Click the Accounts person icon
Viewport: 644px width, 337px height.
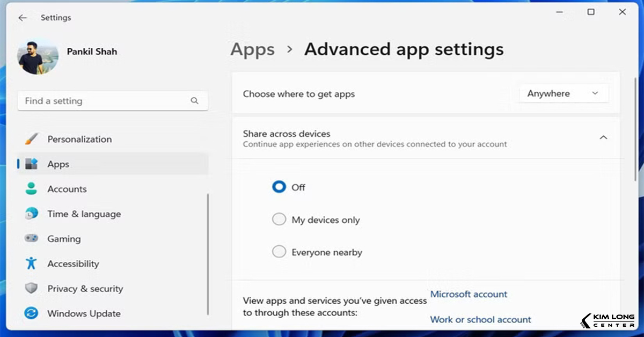(31, 189)
